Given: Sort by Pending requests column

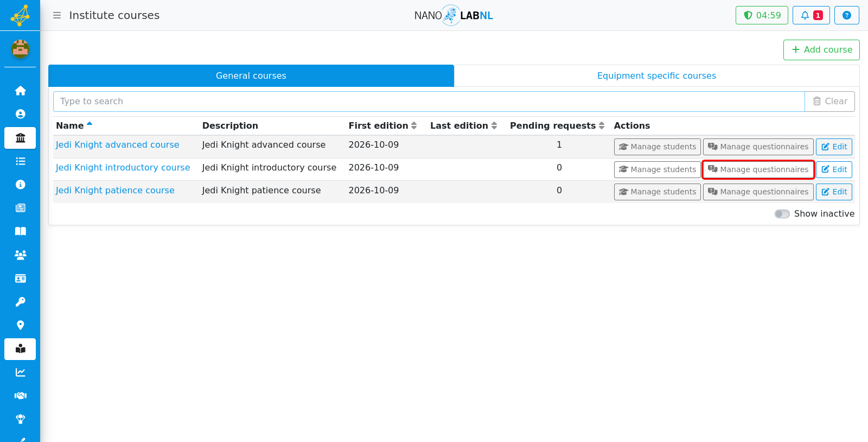Looking at the screenshot, I should click(x=557, y=125).
